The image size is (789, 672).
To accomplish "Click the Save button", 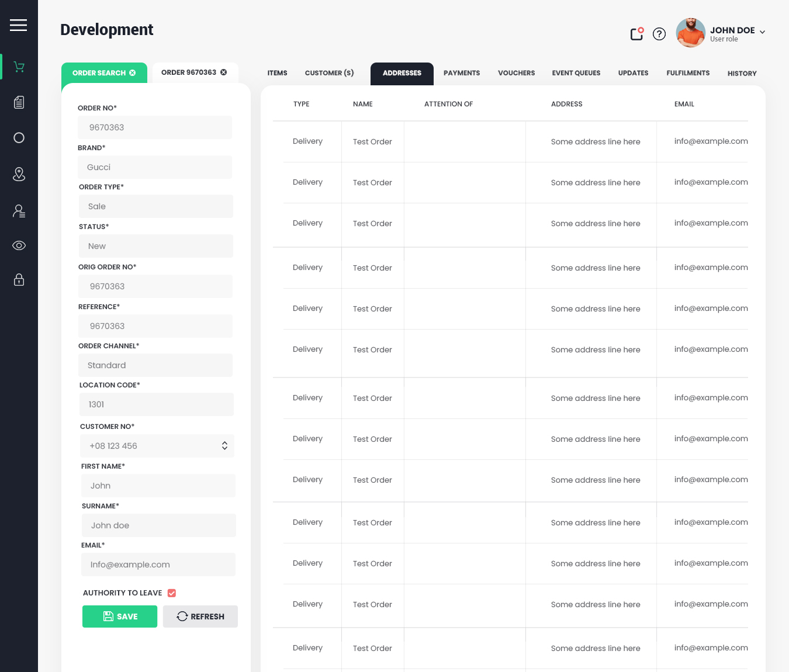I will click(x=120, y=616).
